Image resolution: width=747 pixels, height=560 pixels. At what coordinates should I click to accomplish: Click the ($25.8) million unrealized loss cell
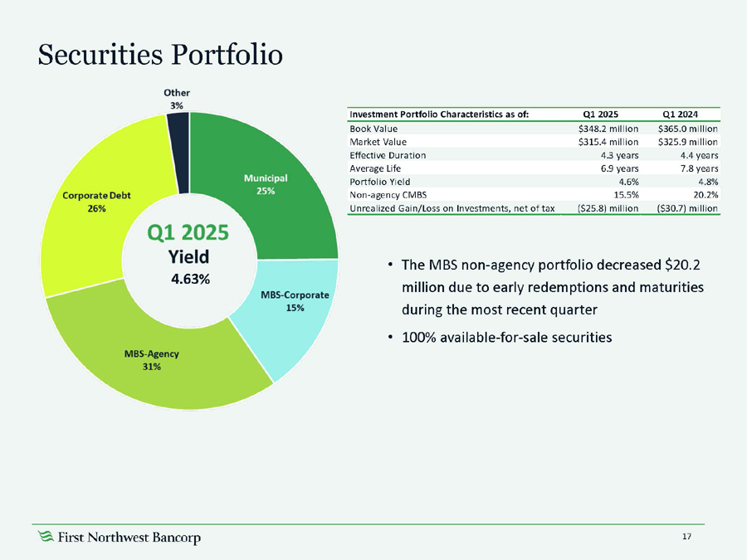[x=608, y=207]
